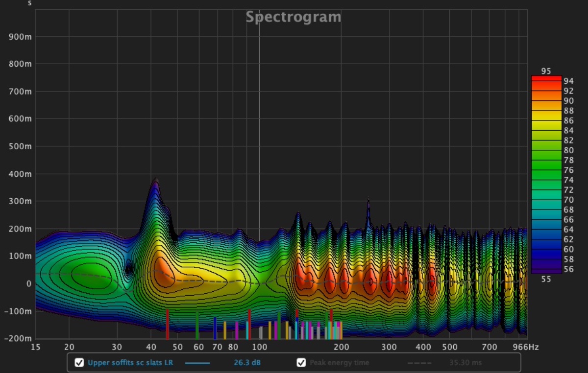Toggle the Peak energy time checkbox
Viewport: 588px width, 373px height.
coord(301,363)
